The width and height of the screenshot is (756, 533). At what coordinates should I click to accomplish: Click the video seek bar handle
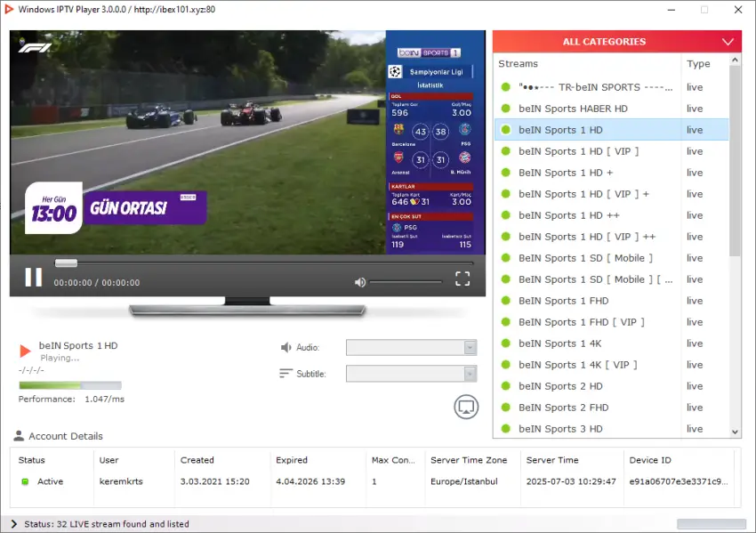pos(66,262)
